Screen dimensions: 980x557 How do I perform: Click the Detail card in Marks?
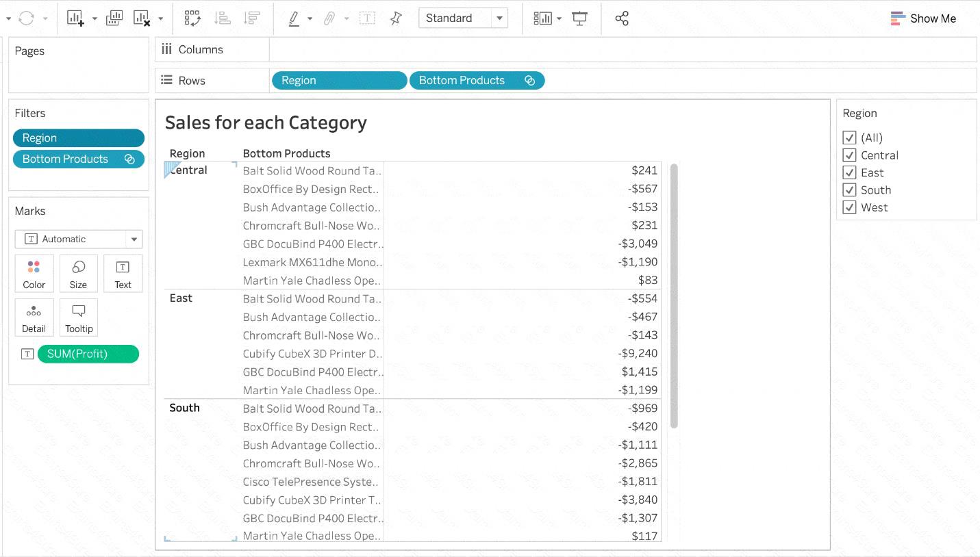tap(34, 318)
